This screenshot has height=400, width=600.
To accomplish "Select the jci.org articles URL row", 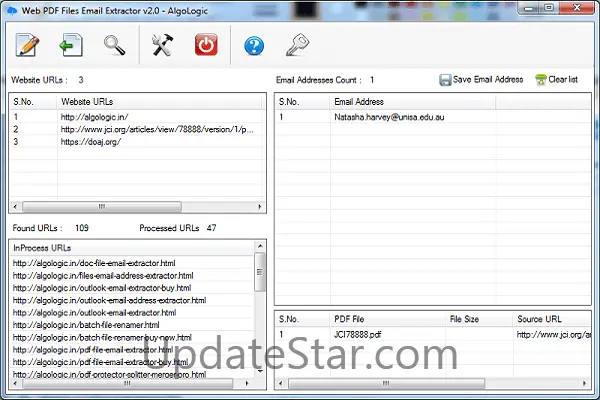I will click(x=137, y=129).
